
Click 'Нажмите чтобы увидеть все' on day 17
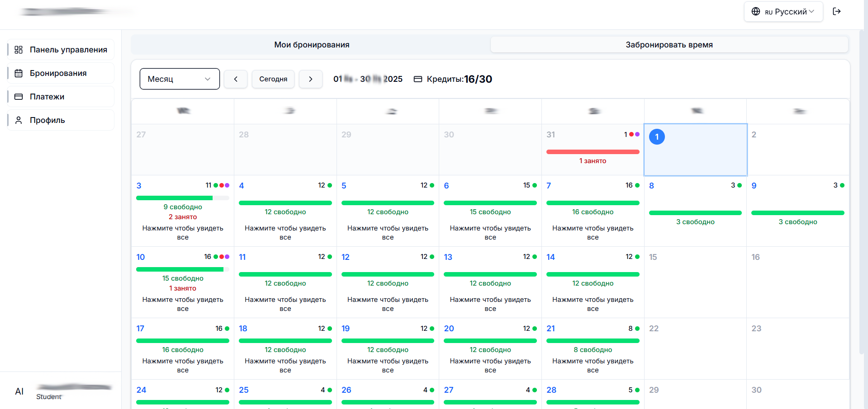tap(183, 366)
